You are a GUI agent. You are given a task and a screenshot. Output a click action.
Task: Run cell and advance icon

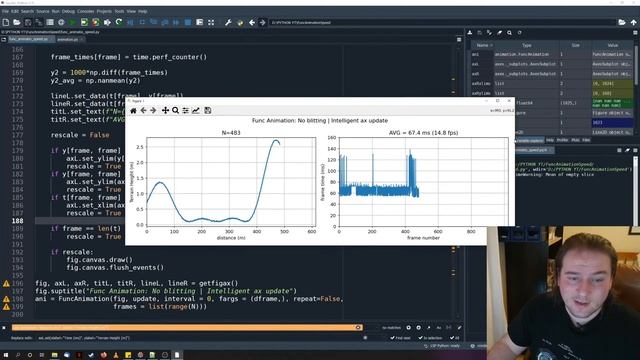(x=96, y=22)
